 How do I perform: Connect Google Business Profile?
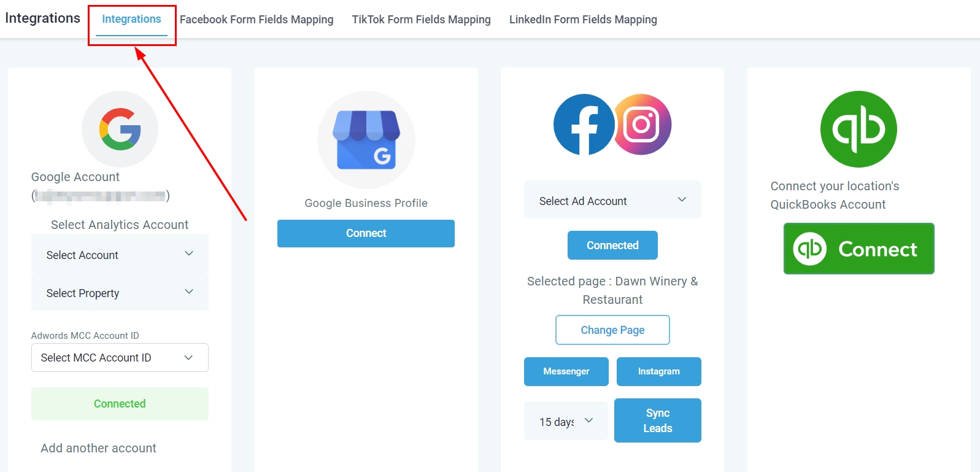tap(366, 233)
